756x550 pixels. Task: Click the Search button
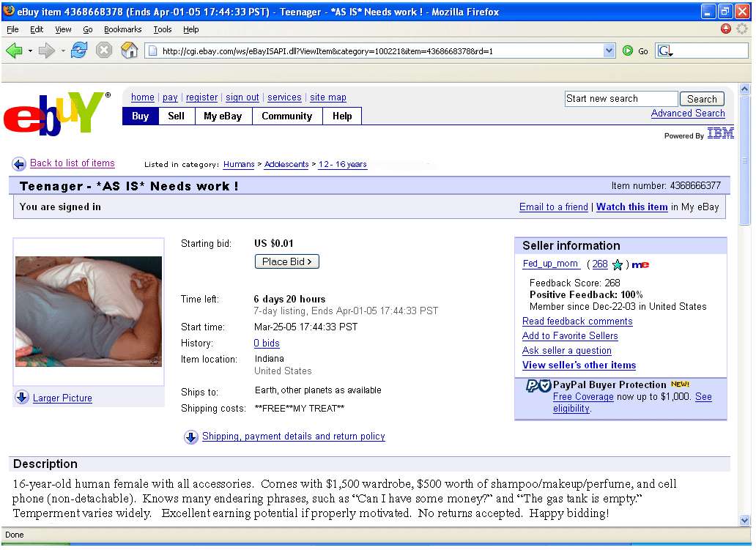pos(702,99)
